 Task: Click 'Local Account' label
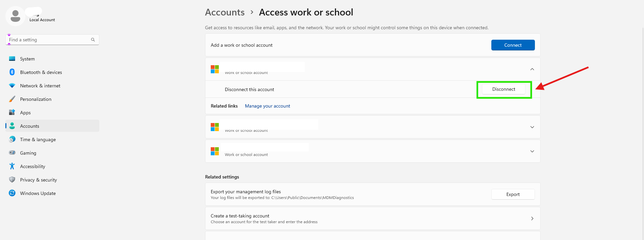tap(42, 20)
